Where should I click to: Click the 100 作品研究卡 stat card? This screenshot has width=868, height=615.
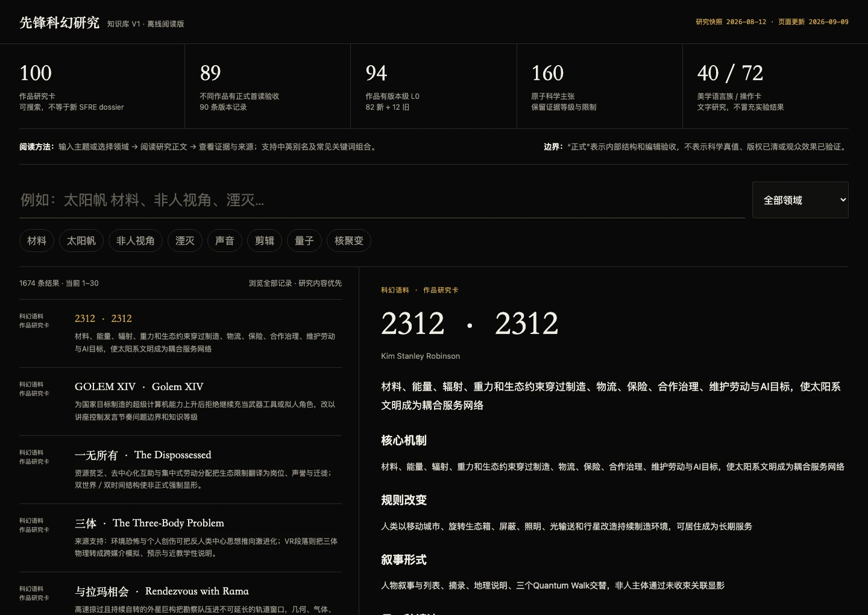pyautogui.click(x=102, y=86)
